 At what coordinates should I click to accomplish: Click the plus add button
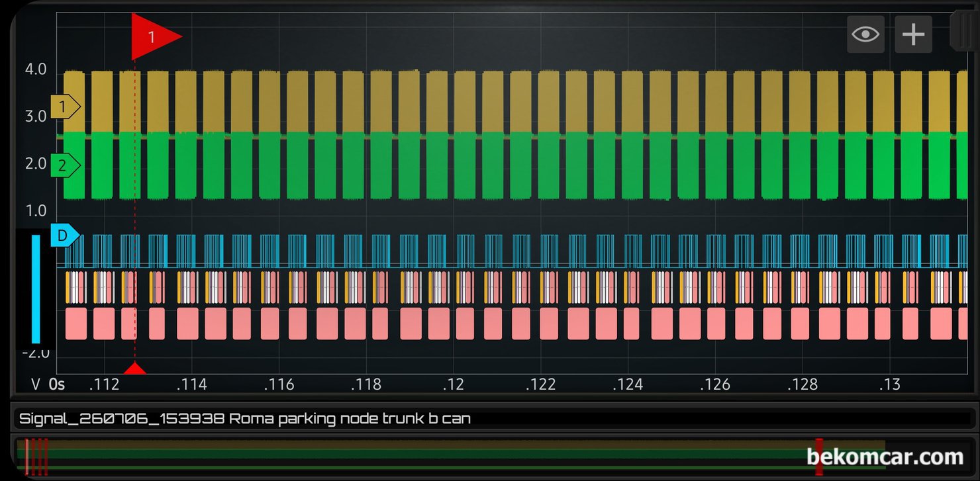pos(913,34)
